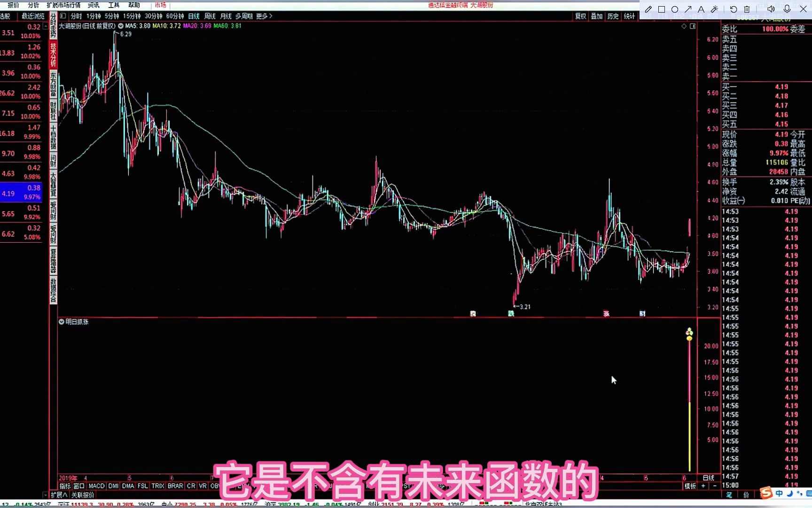Switch to the 市场 tab
This screenshot has height=508, width=812.
160,5
